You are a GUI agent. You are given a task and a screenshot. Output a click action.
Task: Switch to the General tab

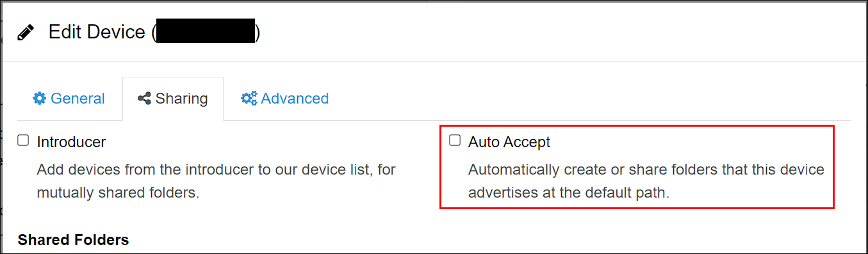coord(69,99)
